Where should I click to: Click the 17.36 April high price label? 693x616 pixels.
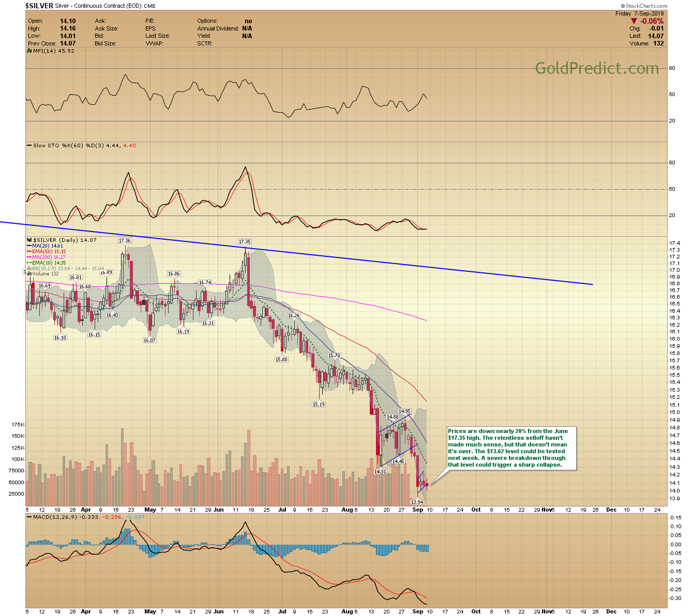125,241
